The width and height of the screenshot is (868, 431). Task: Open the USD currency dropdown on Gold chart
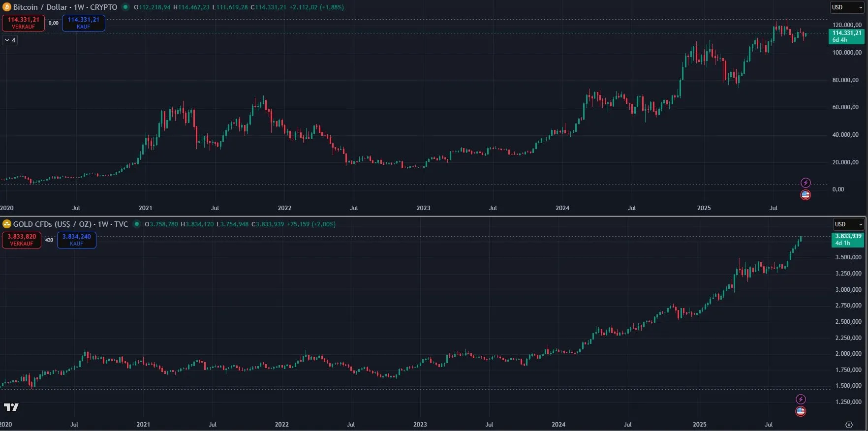[848, 224]
